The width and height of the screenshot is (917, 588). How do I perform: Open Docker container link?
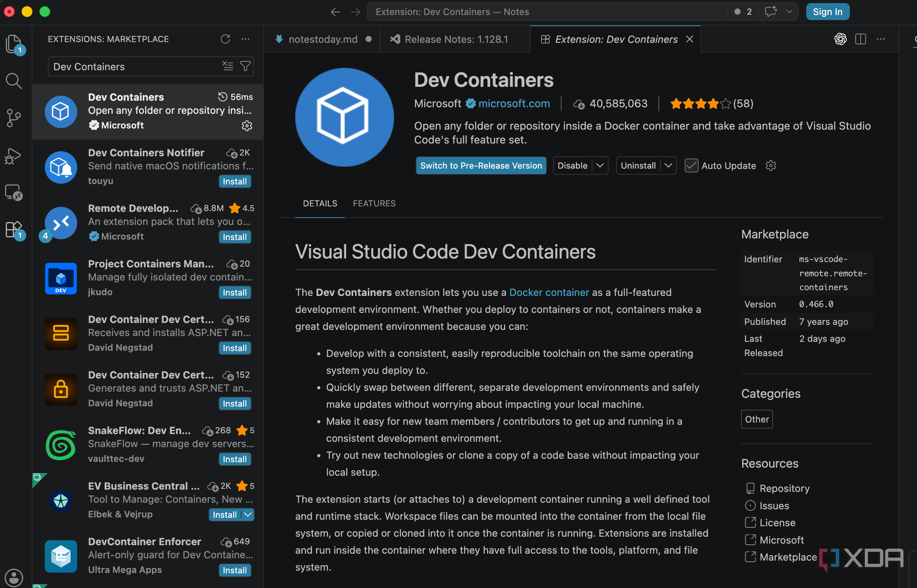(x=549, y=292)
